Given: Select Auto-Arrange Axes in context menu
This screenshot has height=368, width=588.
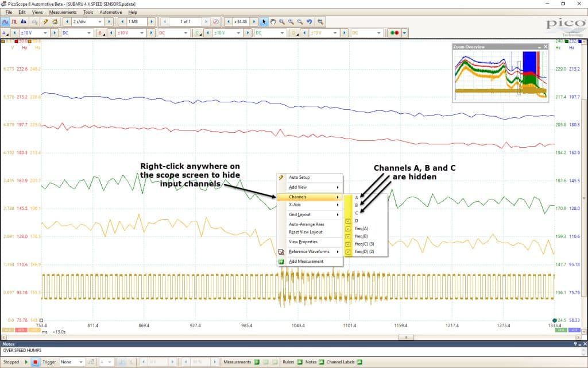Looking at the screenshot, I should click(x=310, y=224).
